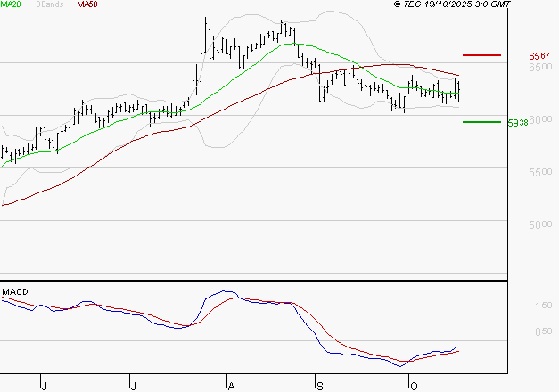This screenshot has width=559, height=392.
Task: Click the 6500 price axis label
Action: pyautogui.click(x=540, y=67)
